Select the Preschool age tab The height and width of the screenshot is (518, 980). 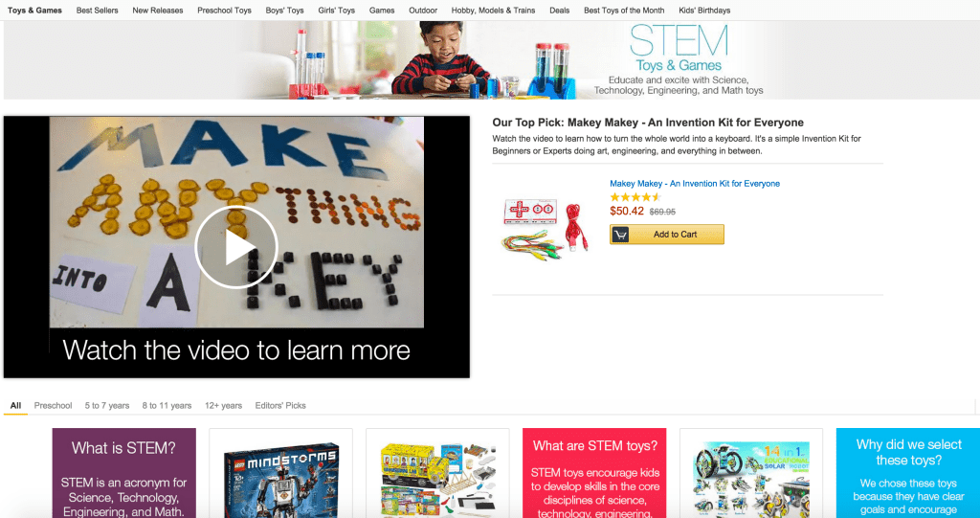click(x=54, y=405)
